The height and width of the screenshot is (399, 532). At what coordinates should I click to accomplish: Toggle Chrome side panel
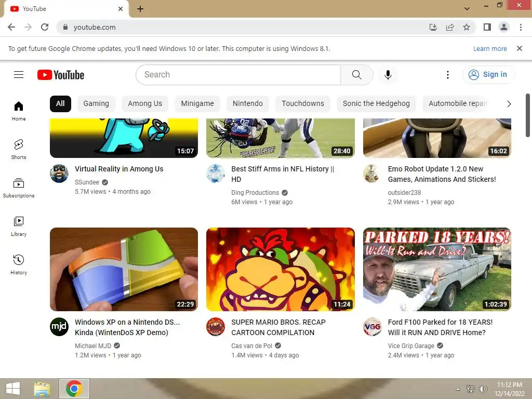[x=487, y=27]
